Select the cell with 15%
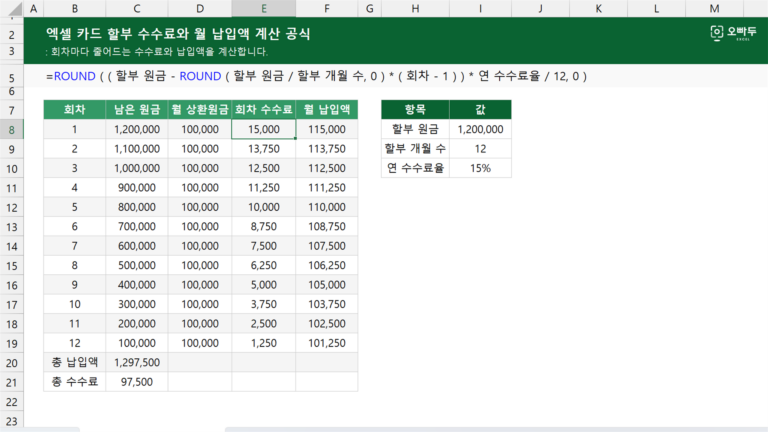This screenshot has height=432, width=768. (480, 168)
